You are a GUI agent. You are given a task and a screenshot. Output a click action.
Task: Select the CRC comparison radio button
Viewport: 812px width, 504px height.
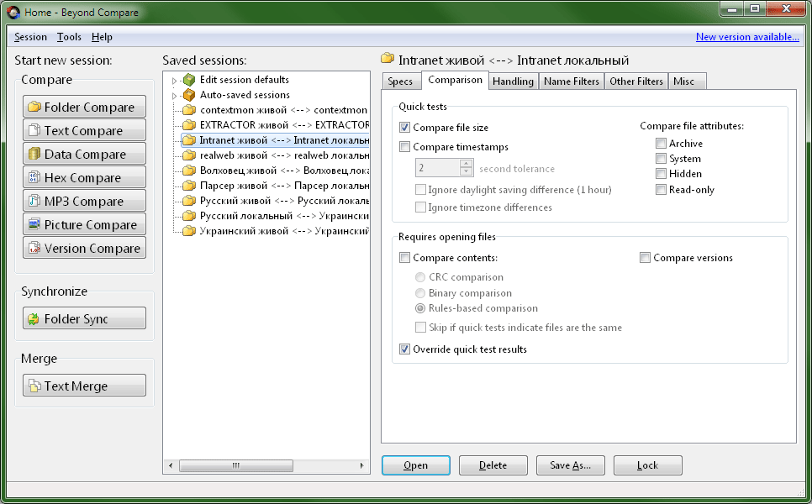[x=420, y=277]
